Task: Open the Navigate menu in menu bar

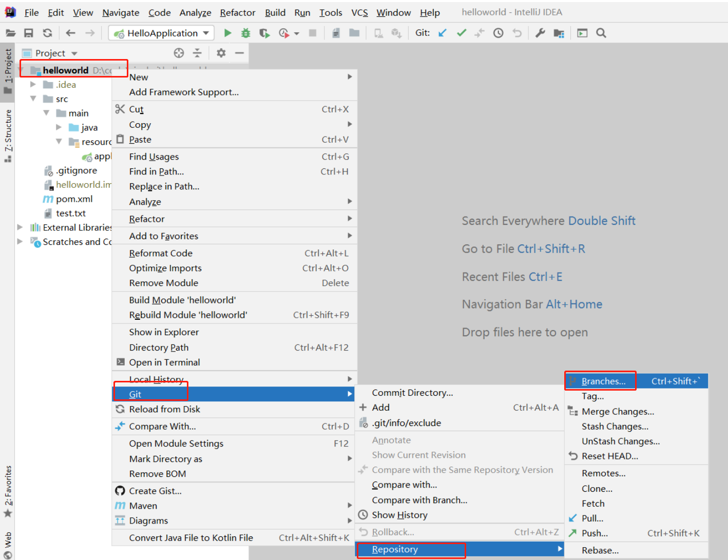Action: pyautogui.click(x=121, y=12)
